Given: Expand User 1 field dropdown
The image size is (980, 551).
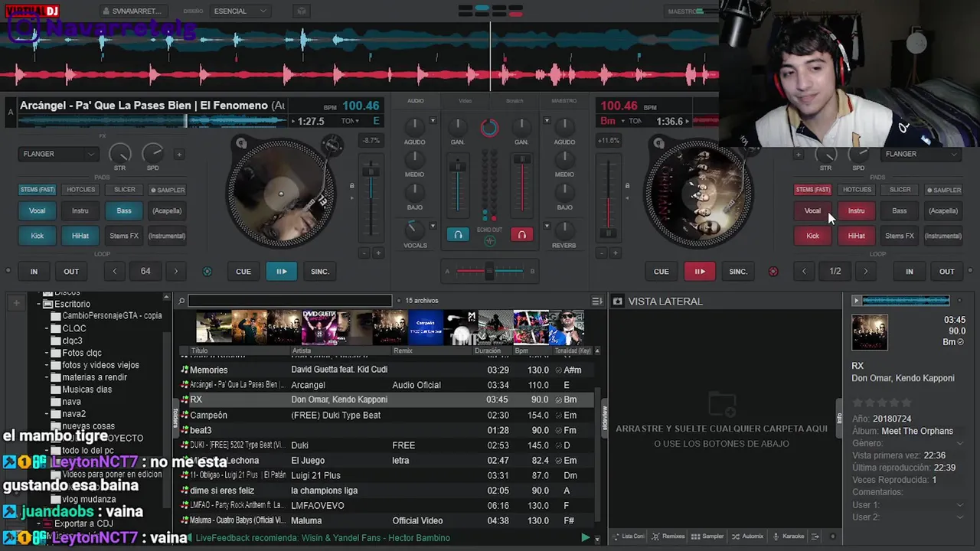Looking at the screenshot, I should (960, 505).
